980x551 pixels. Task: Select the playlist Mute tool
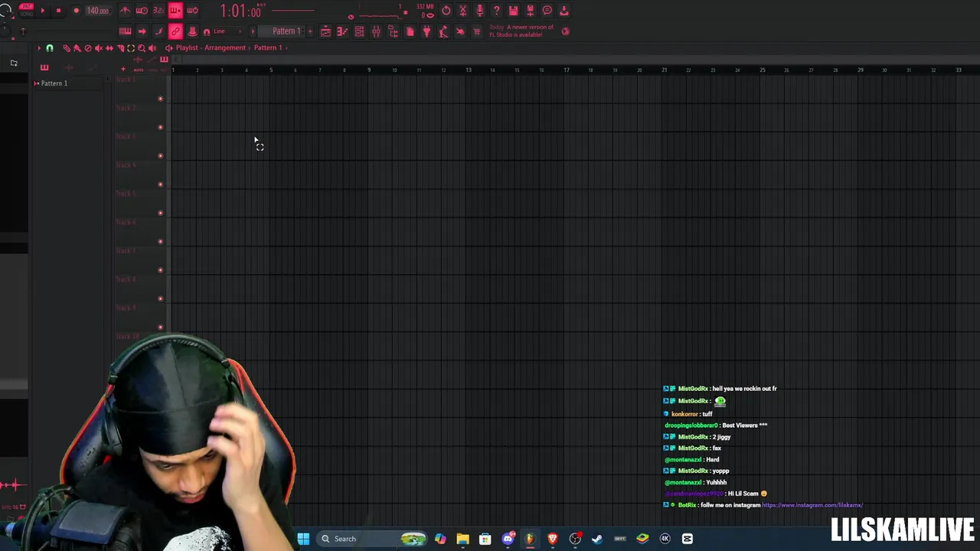pos(99,48)
